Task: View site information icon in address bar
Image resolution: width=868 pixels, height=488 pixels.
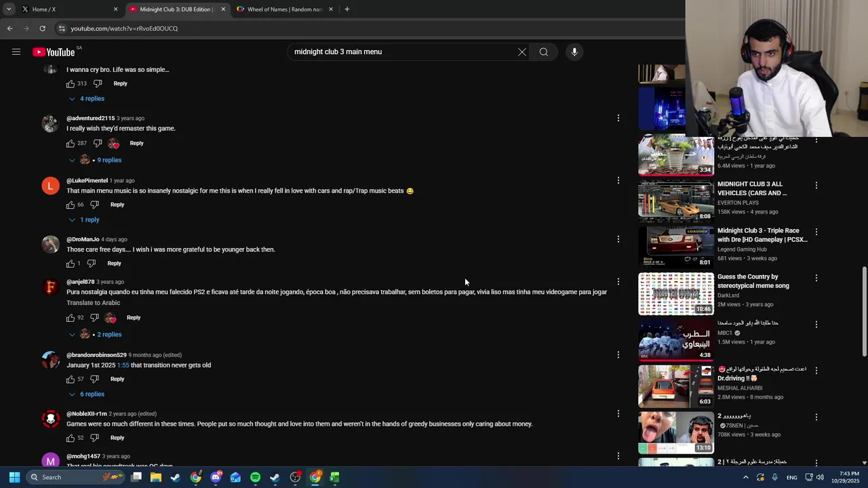Action: (62, 28)
